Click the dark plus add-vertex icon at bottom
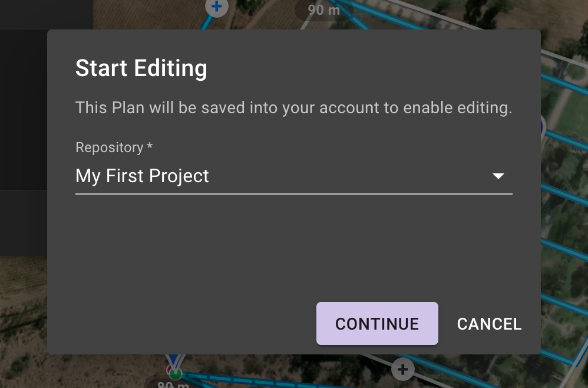 pos(403,369)
